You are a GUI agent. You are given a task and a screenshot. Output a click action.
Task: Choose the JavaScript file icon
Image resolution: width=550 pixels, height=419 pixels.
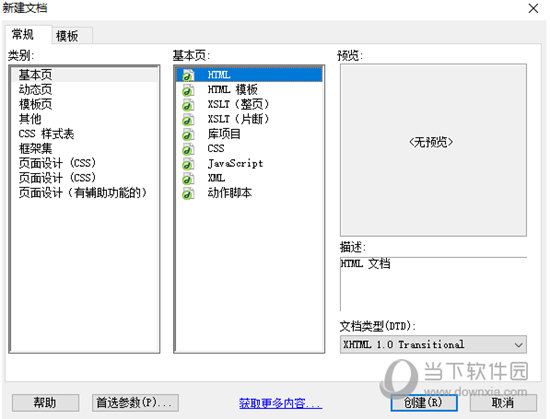[x=188, y=164]
